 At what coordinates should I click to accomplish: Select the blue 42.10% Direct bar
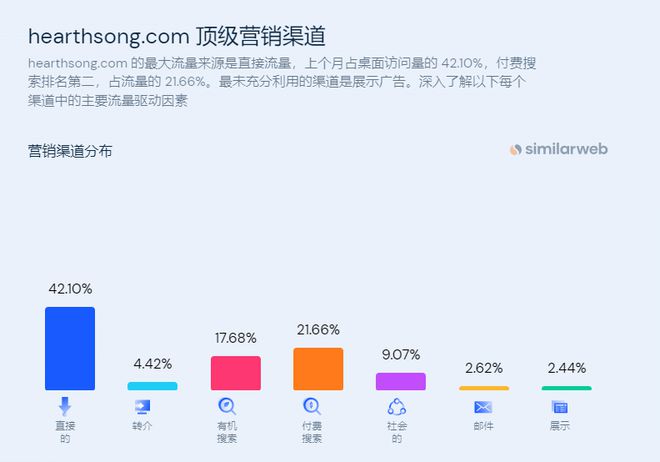70,348
